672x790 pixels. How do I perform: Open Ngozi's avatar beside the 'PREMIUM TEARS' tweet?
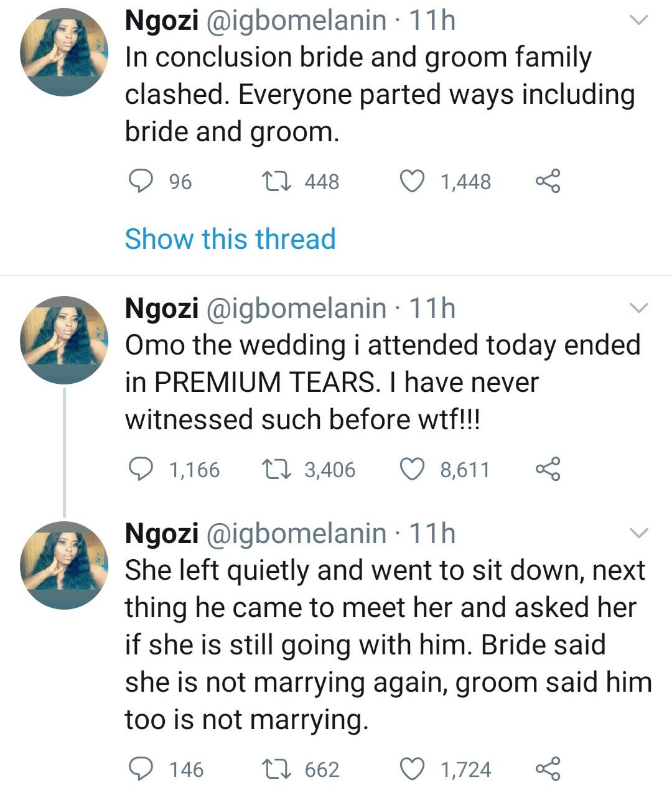pos(64,340)
